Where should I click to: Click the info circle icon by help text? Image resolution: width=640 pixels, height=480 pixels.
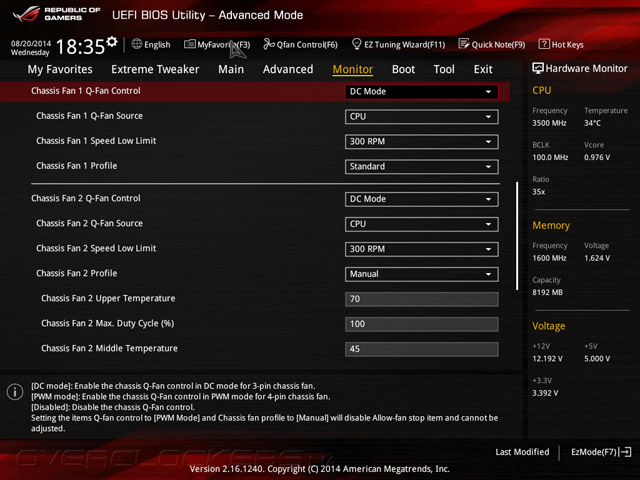click(15, 392)
